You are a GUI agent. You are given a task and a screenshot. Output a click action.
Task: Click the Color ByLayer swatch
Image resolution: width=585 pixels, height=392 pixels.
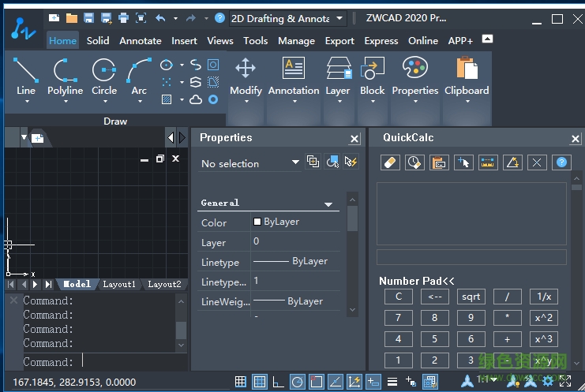coord(257,222)
